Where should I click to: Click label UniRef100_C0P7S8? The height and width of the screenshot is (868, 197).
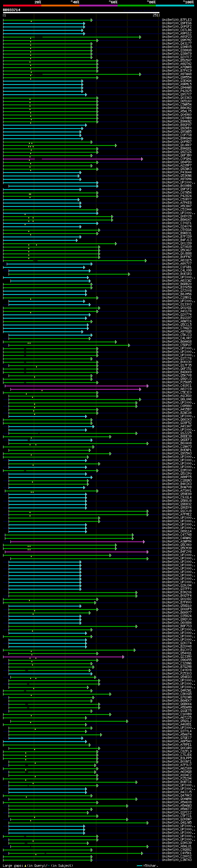(177, 135)
